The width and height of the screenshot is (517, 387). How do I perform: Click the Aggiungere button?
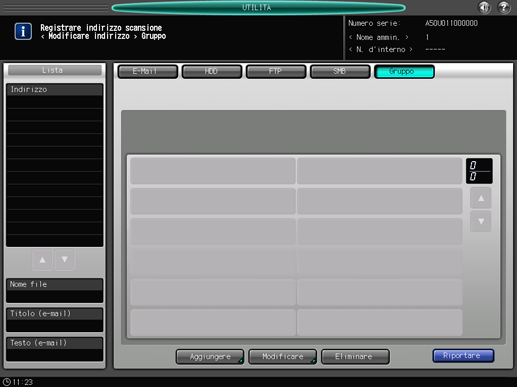pyautogui.click(x=210, y=357)
